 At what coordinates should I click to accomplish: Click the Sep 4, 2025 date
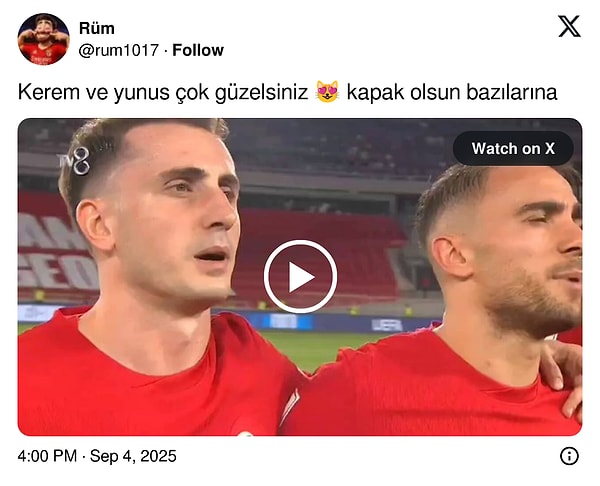pyautogui.click(x=133, y=456)
